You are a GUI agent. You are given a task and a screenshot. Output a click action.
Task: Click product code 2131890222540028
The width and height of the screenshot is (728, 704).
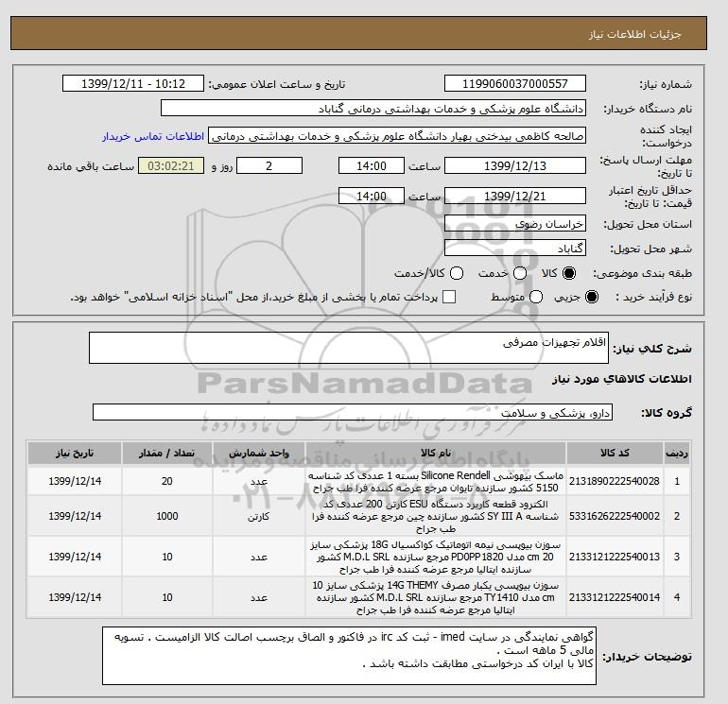[x=615, y=481]
